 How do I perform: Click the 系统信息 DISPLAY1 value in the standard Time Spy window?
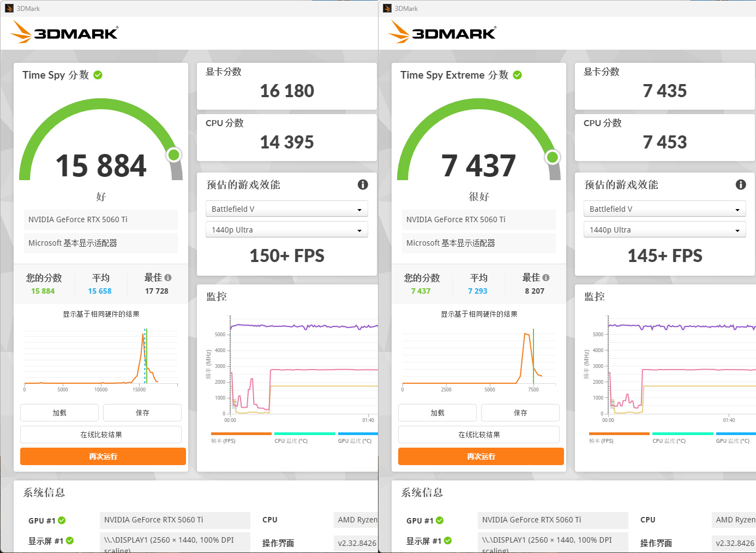coord(175,543)
